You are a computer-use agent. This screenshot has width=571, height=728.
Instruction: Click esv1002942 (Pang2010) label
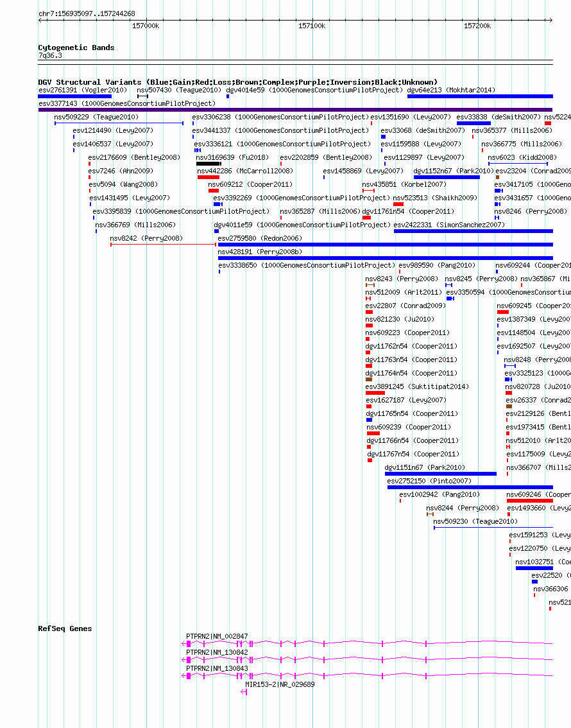coord(439,494)
